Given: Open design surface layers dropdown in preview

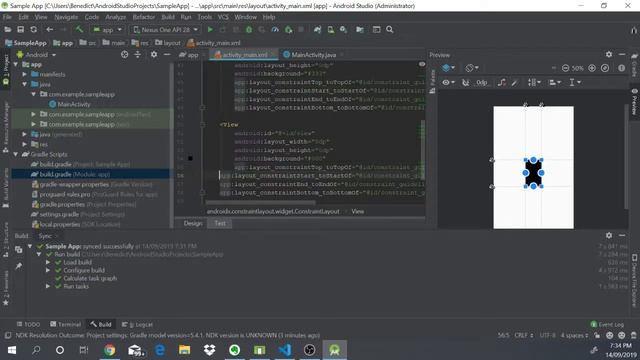Looking at the screenshot, I should [x=448, y=68].
